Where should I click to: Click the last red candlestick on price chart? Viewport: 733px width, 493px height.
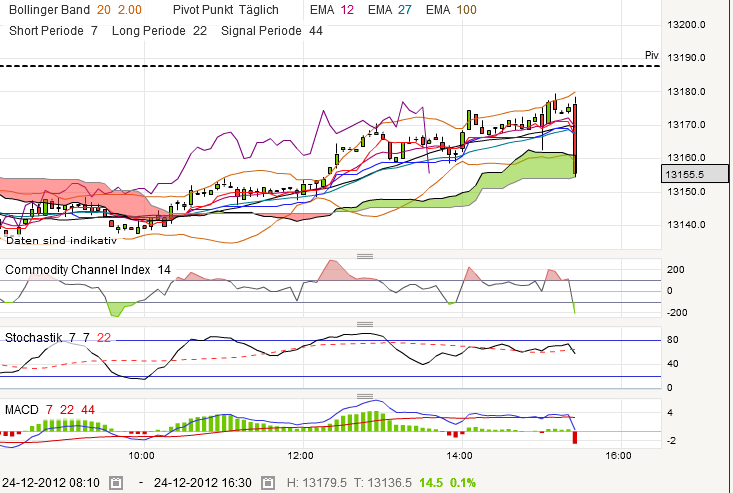pyautogui.click(x=575, y=139)
